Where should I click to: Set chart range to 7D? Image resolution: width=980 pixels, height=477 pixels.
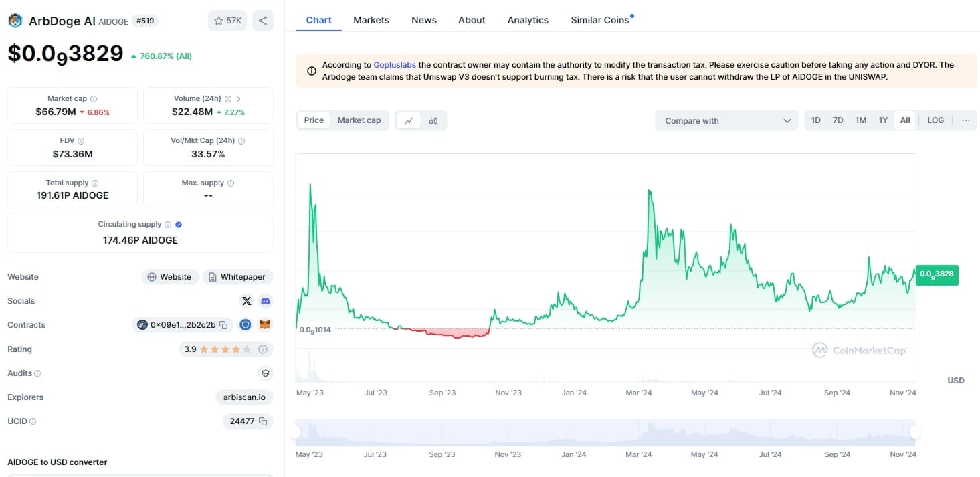(x=838, y=120)
